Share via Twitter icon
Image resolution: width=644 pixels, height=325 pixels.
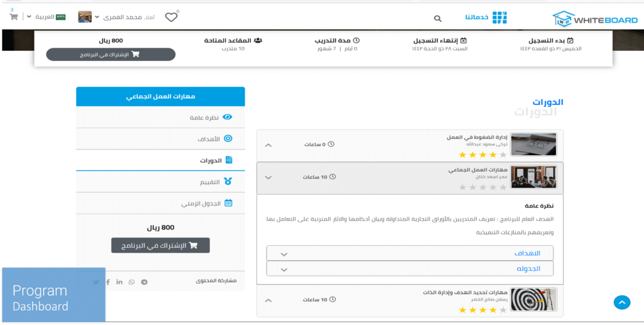[96, 282]
